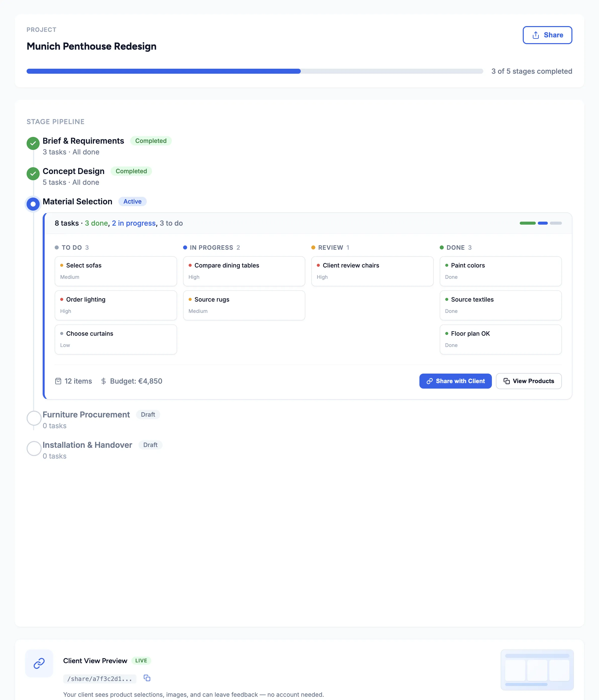
Task: Click the View Products copy icon
Action: 506,381
